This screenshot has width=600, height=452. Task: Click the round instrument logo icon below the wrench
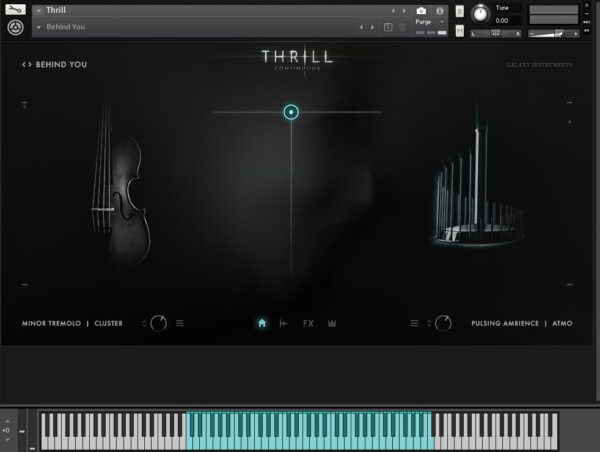pos(16,28)
